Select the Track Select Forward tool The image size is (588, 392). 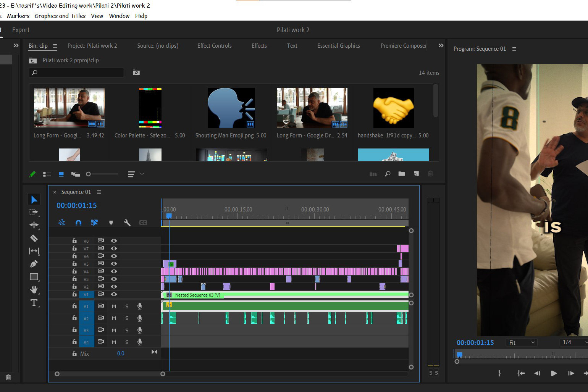coord(34,212)
